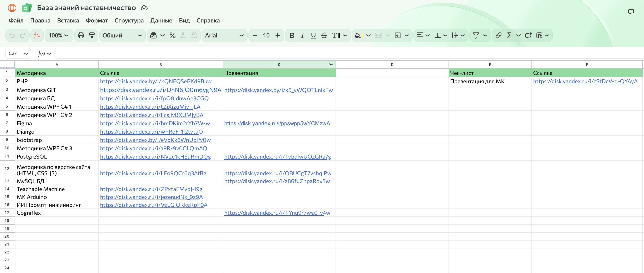The image size is (644, 273).
Task: Check cloud save status icon
Action: coord(144,8)
